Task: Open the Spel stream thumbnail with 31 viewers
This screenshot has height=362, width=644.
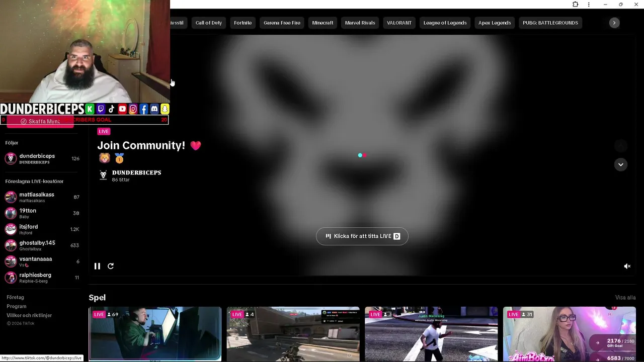Action: 570,334
